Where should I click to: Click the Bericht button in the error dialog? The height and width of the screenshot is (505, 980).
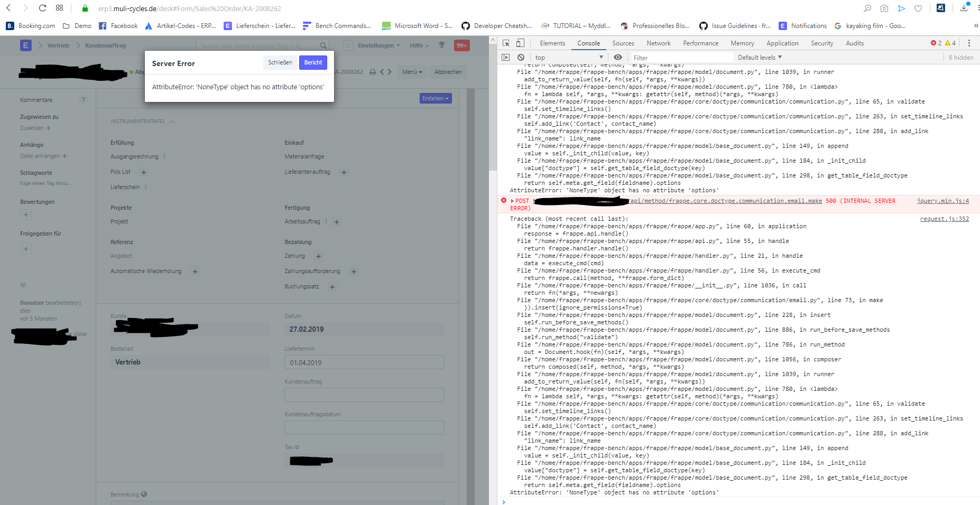click(x=313, y=62)
